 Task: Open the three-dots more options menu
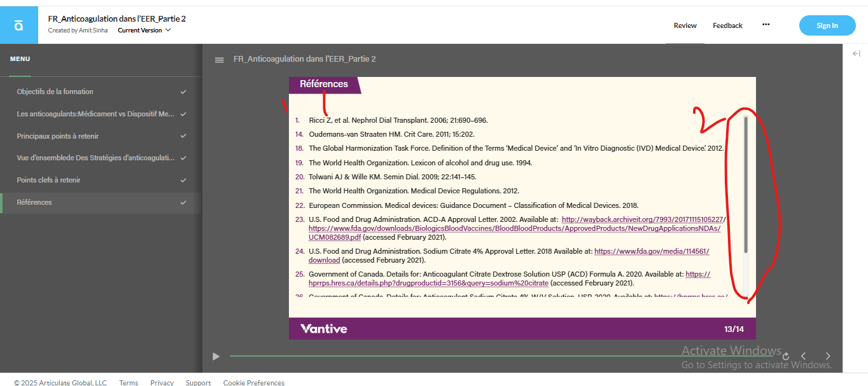[x=766, y=25]
